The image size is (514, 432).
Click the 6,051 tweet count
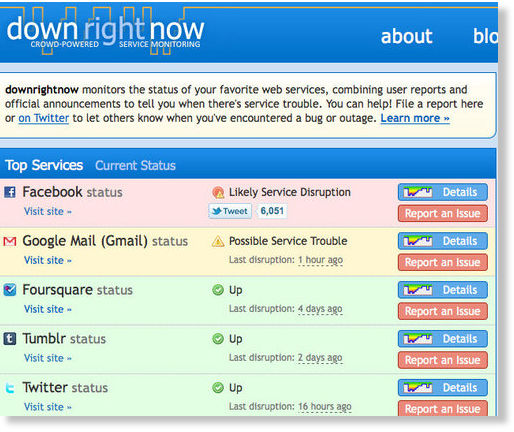click(272, 211)
